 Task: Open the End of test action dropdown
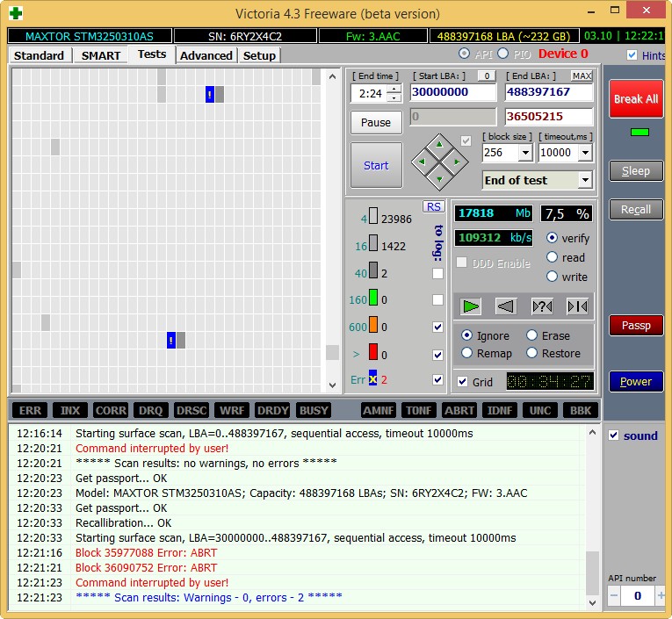(x=585, y=180)
